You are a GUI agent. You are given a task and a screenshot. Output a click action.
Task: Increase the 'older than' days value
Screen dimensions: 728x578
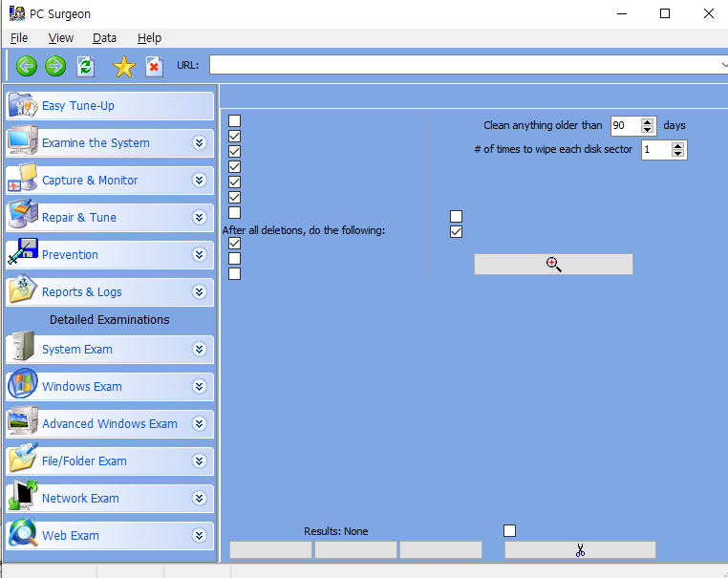point(647,121)
